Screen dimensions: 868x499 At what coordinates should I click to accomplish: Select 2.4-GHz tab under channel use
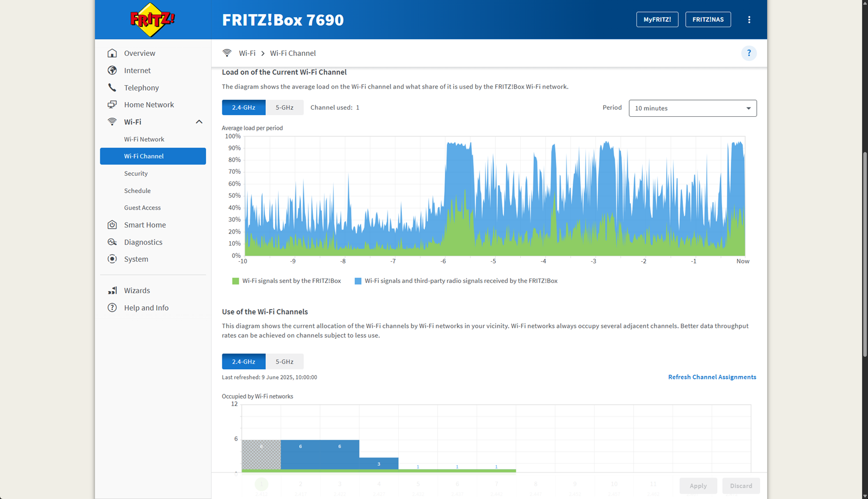point(244,362)
